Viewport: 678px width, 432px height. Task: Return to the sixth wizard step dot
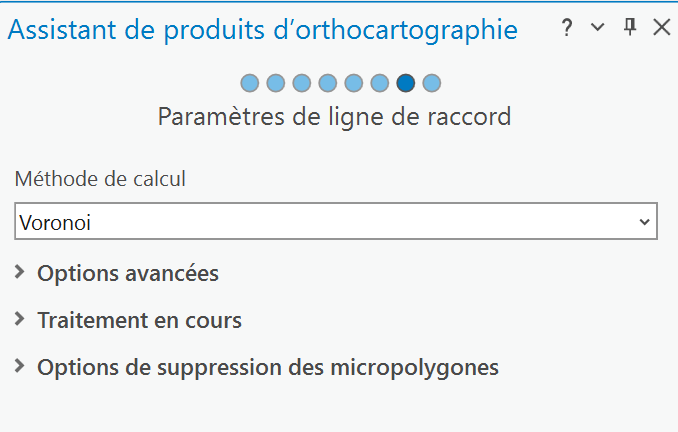pyautogui.click(x=380, y=83)
